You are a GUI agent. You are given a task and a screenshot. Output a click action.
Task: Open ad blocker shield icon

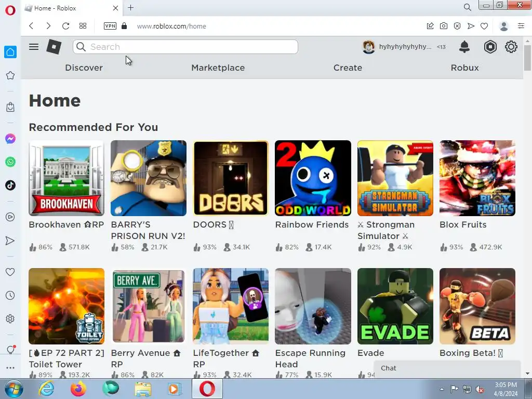(x=457, y=26)
